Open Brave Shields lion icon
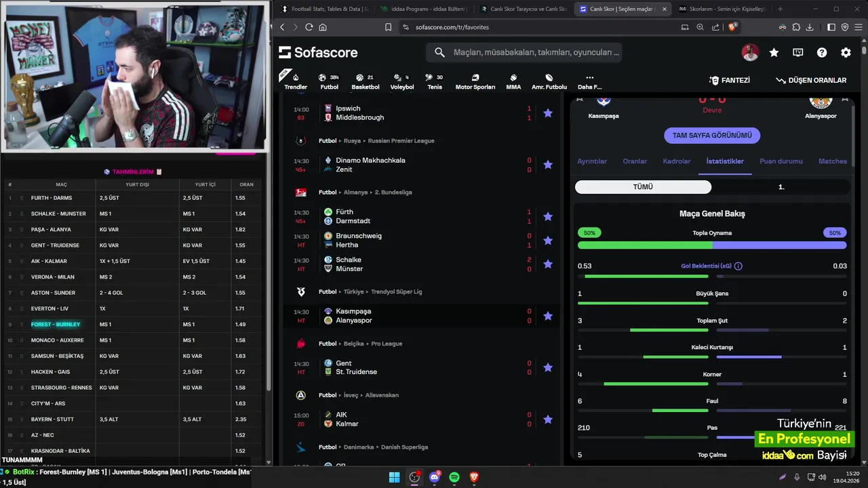This screenshot has width=868, height=488. click(732, 27)
